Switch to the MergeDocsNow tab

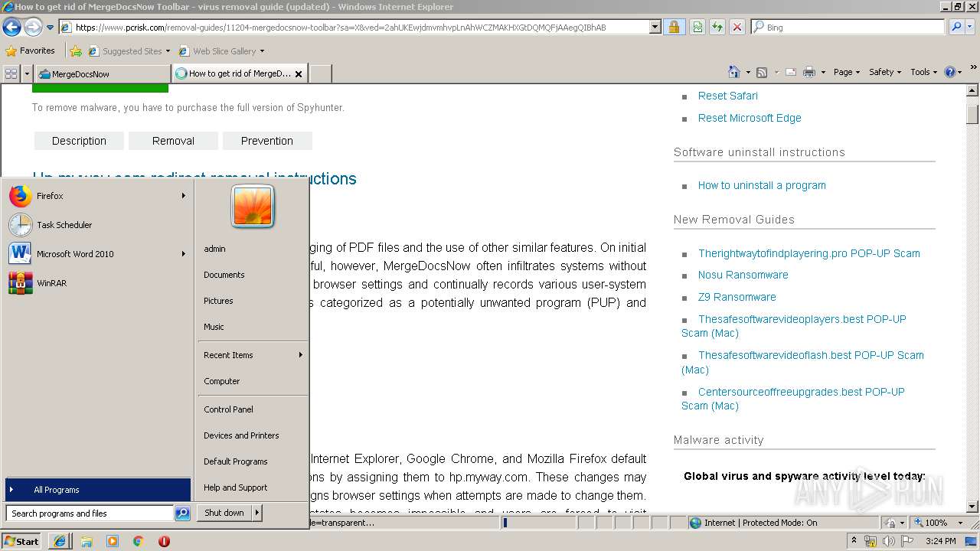click(x=103, y=73)
